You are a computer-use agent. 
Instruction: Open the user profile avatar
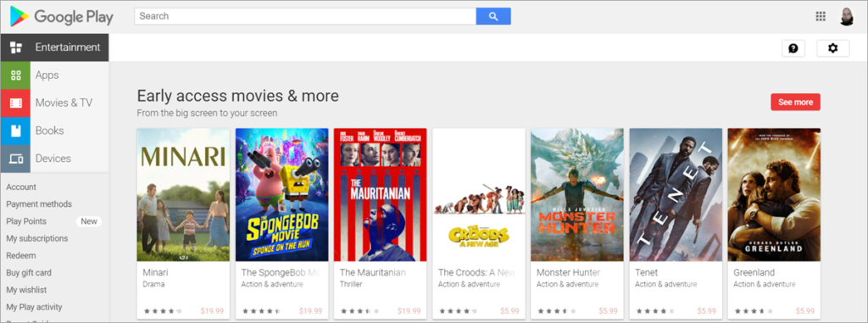pyautogui.click(x=847, y=17)
